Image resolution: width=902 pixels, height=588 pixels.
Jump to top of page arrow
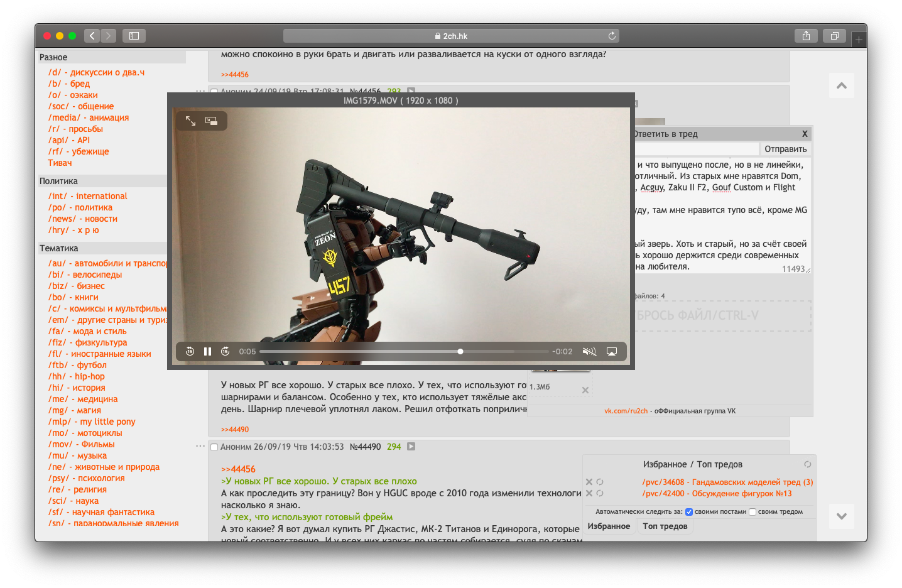[842, 85]
